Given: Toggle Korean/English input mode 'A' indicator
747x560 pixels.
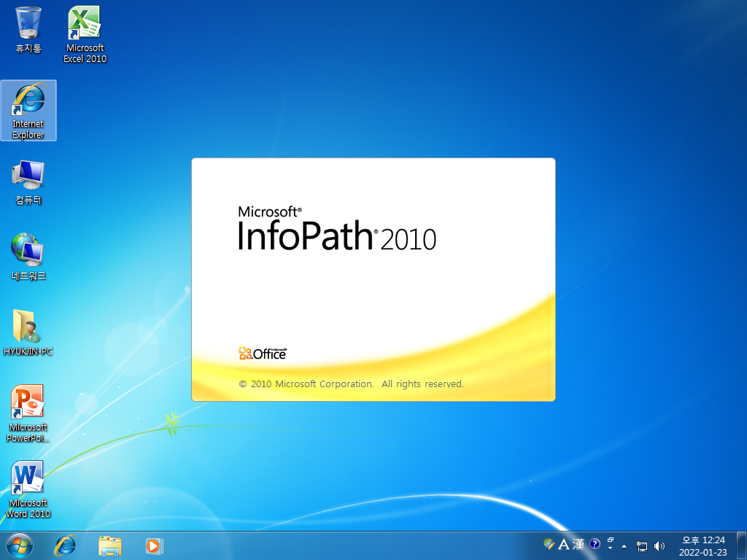Looking at the screenshot, I should click(564, 544).
